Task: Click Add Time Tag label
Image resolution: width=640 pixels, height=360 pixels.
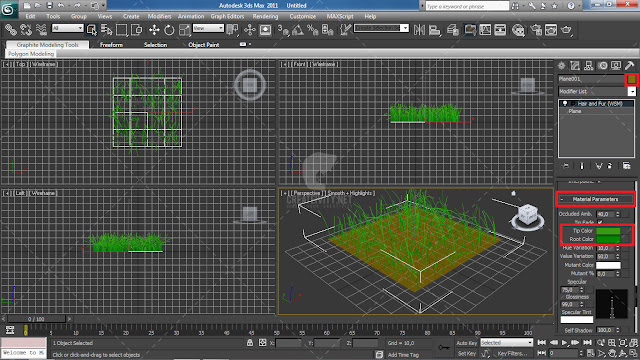Action: click(x=403, y=355)
